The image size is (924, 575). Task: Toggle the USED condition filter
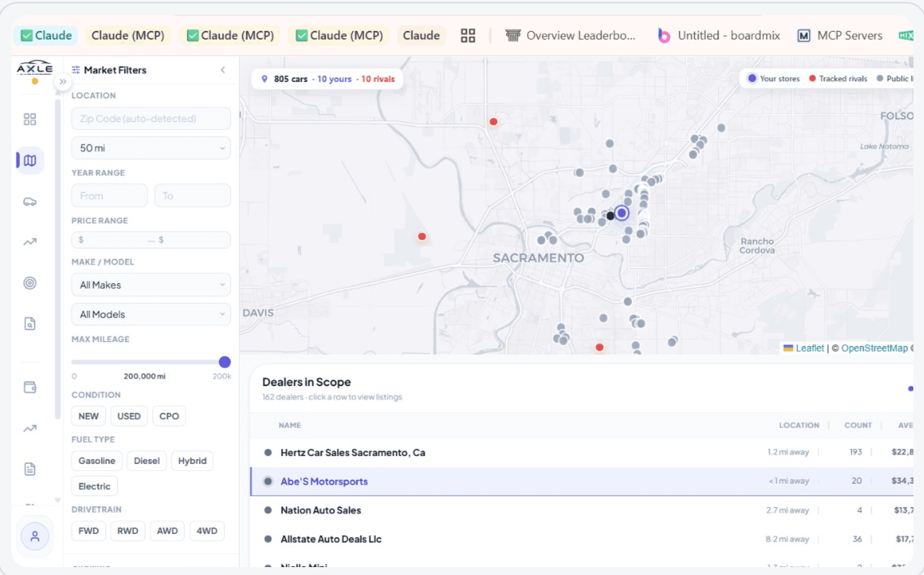[x=129, y=416]
